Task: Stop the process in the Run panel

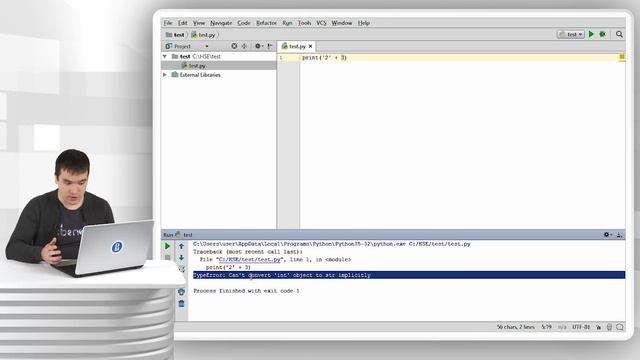Action: coord(167,258)
